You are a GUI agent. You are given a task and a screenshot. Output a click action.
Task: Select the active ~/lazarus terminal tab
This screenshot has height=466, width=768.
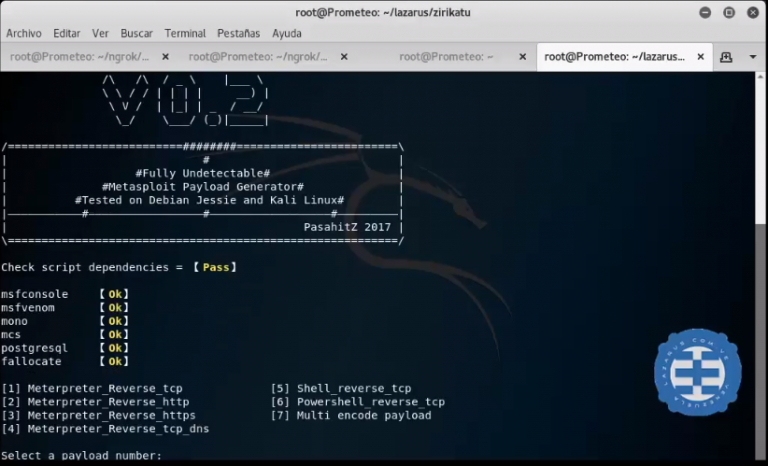pyautogui.click(x=612, y=57)
